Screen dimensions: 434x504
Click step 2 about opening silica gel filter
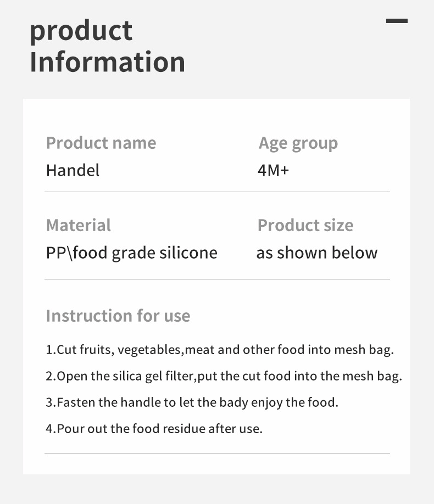(224, 376)
